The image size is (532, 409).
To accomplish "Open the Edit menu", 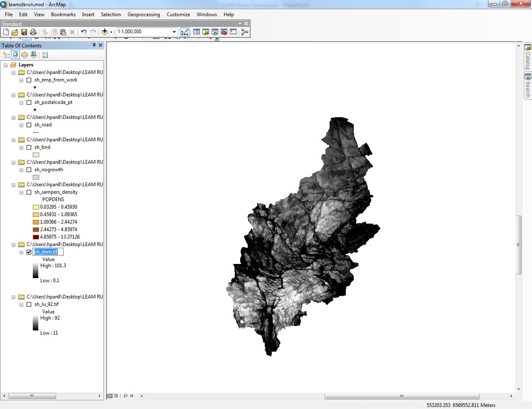I will click(x=23, y=14).
